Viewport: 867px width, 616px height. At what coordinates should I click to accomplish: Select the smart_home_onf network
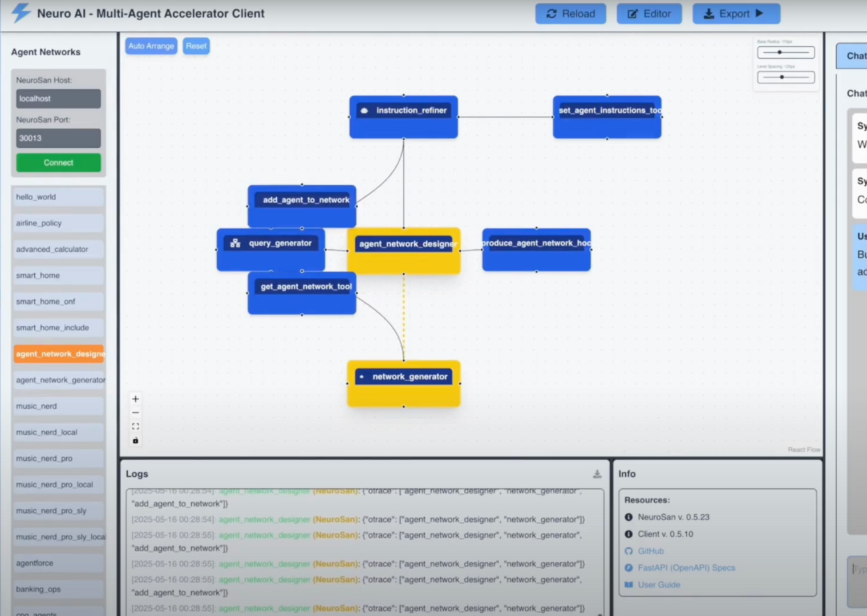pos(58,302)
